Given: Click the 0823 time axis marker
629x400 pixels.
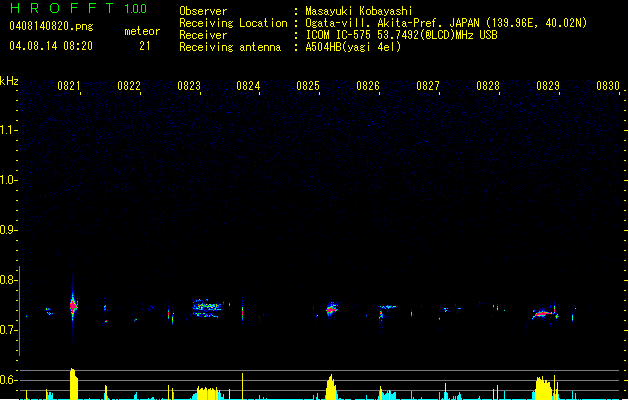Looking at the screenshot, I should point(189,86).
